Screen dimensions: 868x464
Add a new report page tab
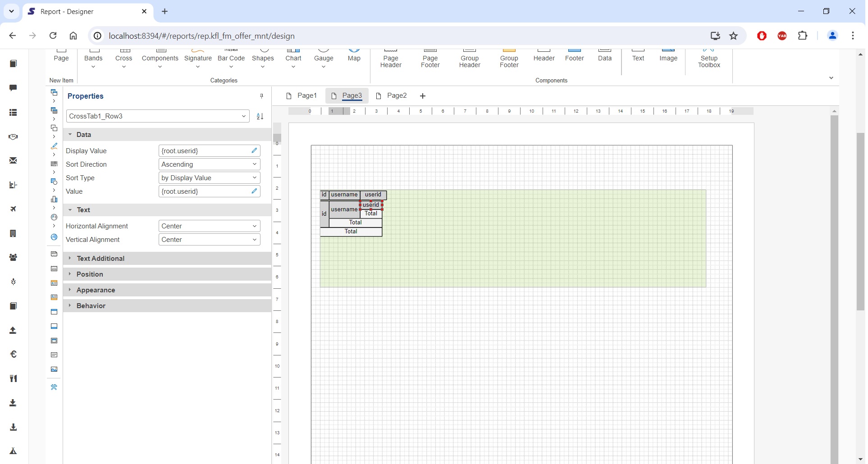click(x=423, y=96)
